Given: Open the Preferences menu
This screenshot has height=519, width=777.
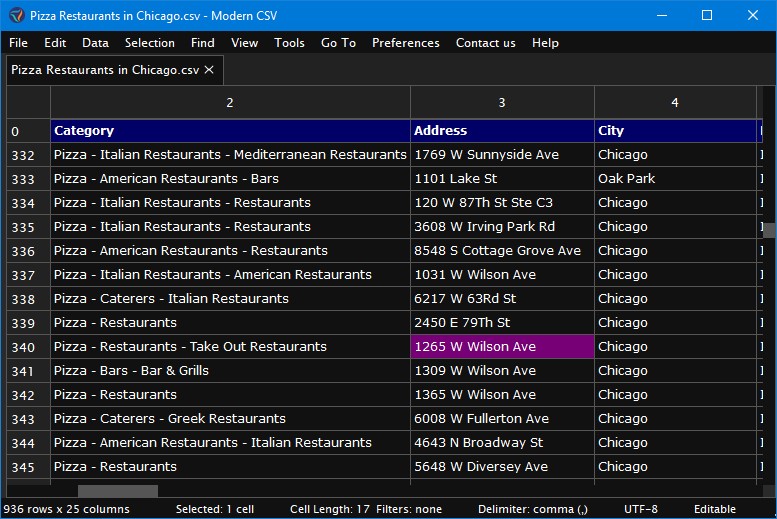Looking at the screenshot, I should 406,43.
